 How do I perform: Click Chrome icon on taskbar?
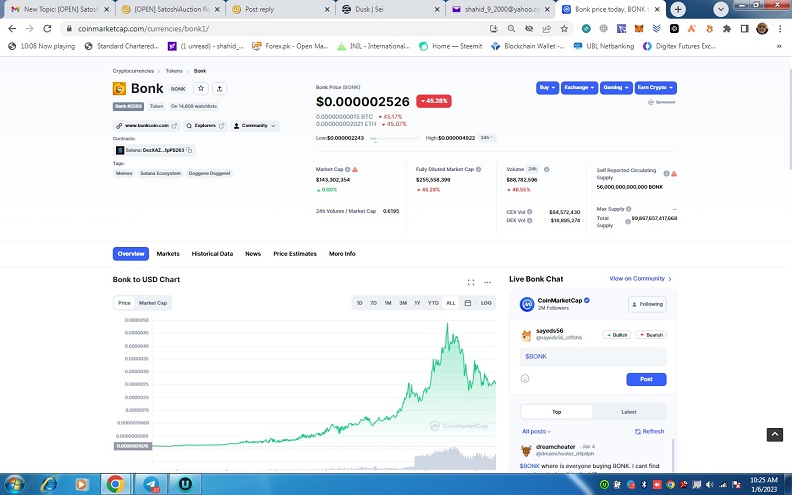click(x=115, y=484)
